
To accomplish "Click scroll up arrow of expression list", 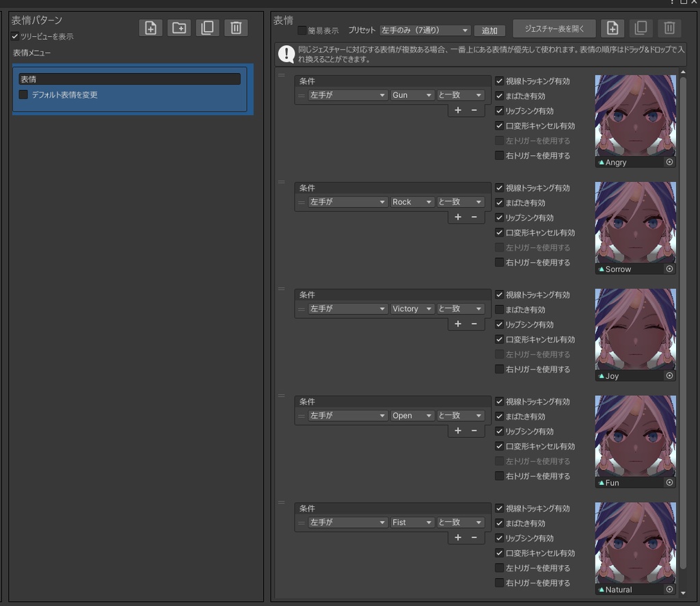I will click(x=683, y=71).
